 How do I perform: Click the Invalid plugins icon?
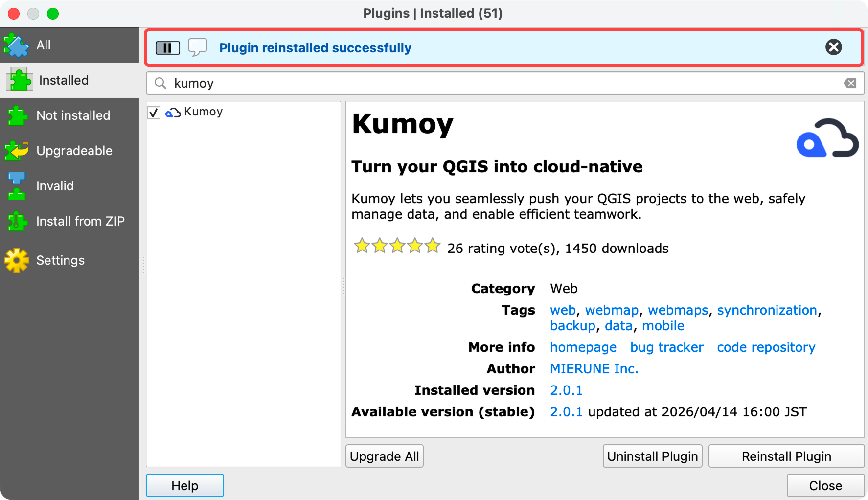[x=17, y=186]
